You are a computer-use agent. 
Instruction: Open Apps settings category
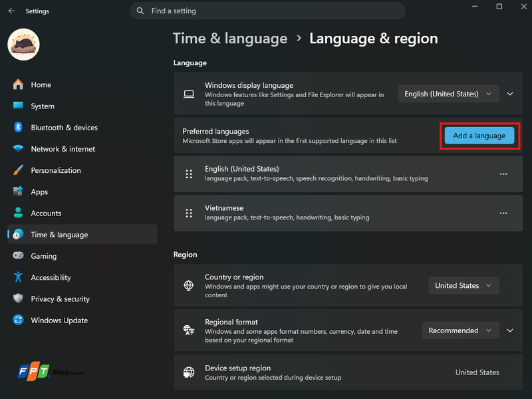82,192
